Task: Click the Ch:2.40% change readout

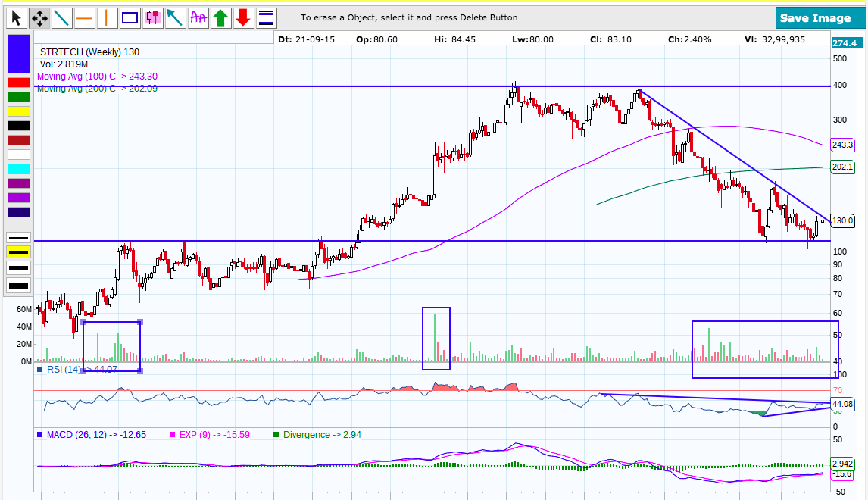Action: tap(690, 39)
